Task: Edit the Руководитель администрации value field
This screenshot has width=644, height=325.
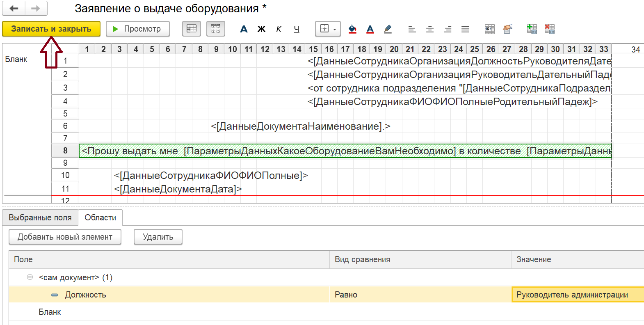Action: (x=578, y=295)
